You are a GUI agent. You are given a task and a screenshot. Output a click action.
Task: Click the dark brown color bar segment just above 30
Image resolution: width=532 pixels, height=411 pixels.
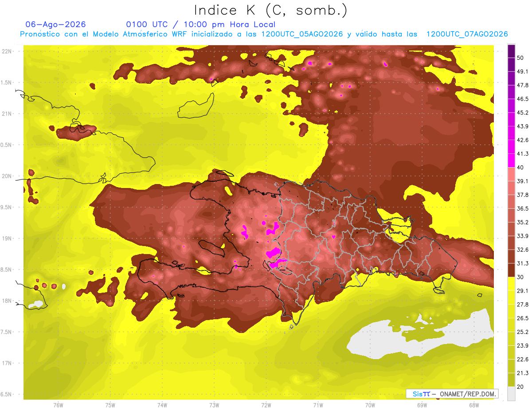511,270
